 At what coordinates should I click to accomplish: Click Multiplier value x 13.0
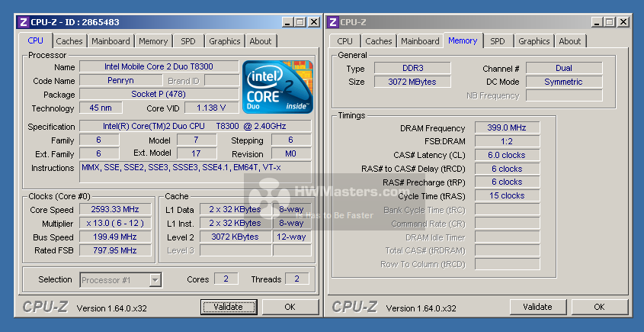coord(115,223)
